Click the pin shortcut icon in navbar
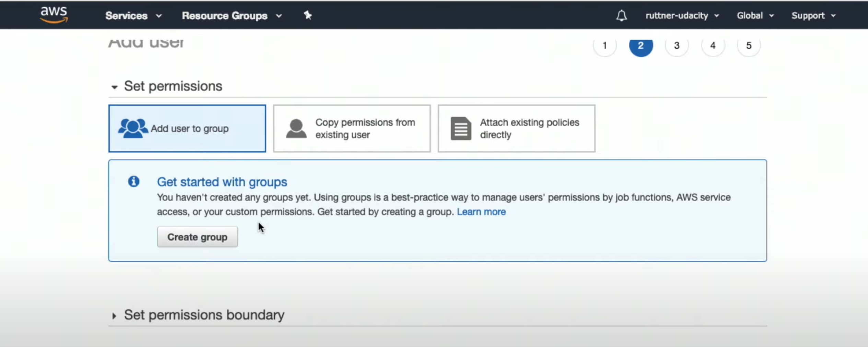This screenshot has height=347, width=868. click(x=308, y=15)
